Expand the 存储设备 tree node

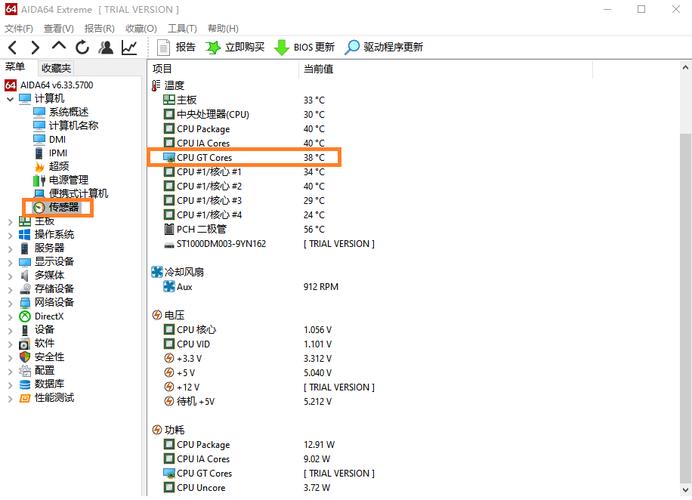point(10,290)
